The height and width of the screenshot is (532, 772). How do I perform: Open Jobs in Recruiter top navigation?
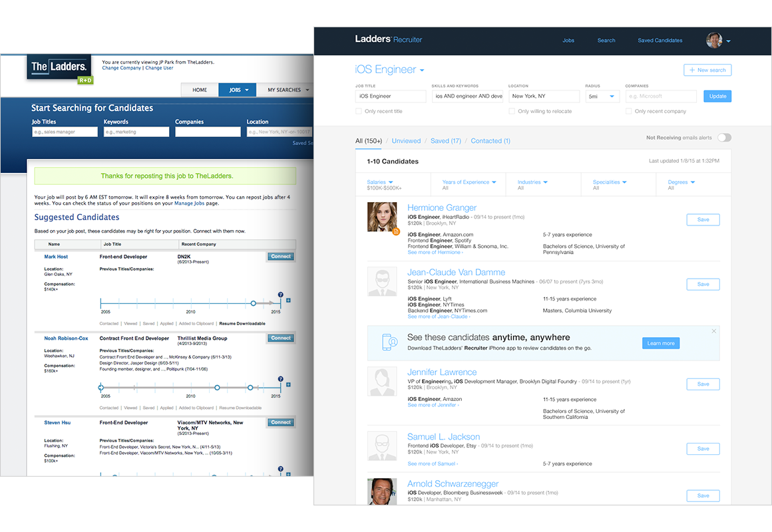click(568, 41)
